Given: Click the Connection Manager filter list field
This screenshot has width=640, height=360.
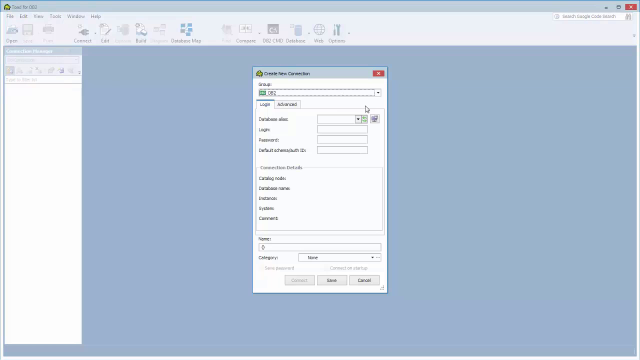Looking at the screenshot, I should 43,80.
